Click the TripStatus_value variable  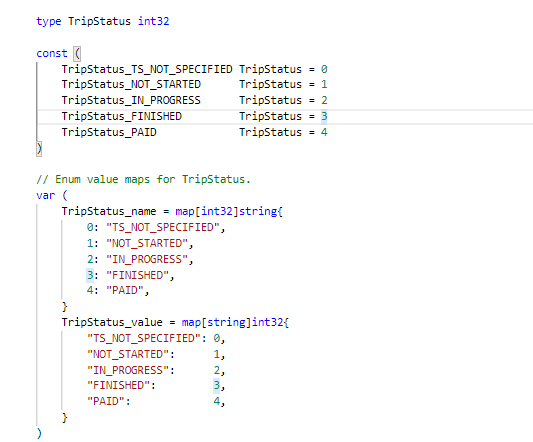pyautogui.click(x=112, y=322)
